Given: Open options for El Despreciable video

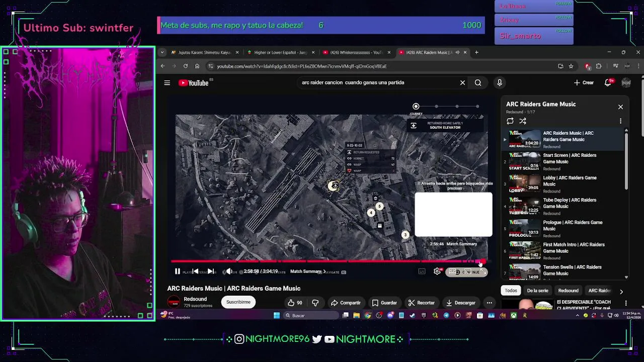Looking at the screenshot, I should click(x=626, y=303).
